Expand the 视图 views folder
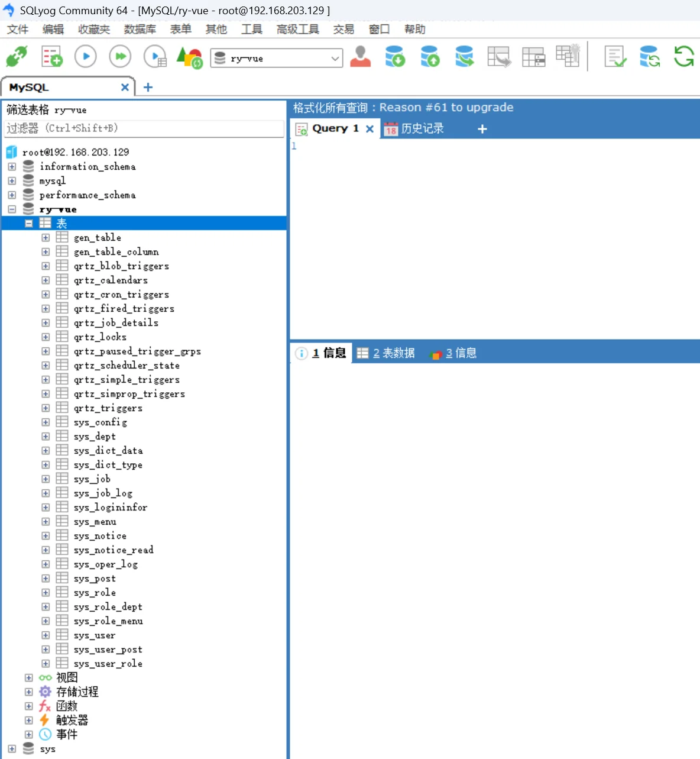This screenshot has width=700, height=759. click(x=28, y=678)
